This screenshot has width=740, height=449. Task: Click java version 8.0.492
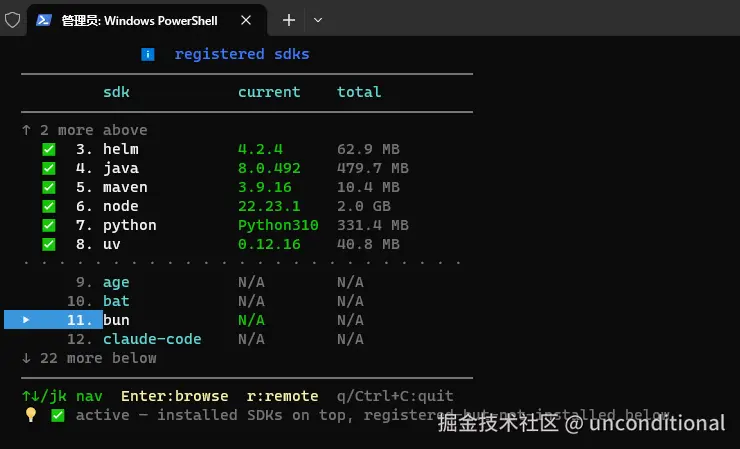(x=269, y=168)
